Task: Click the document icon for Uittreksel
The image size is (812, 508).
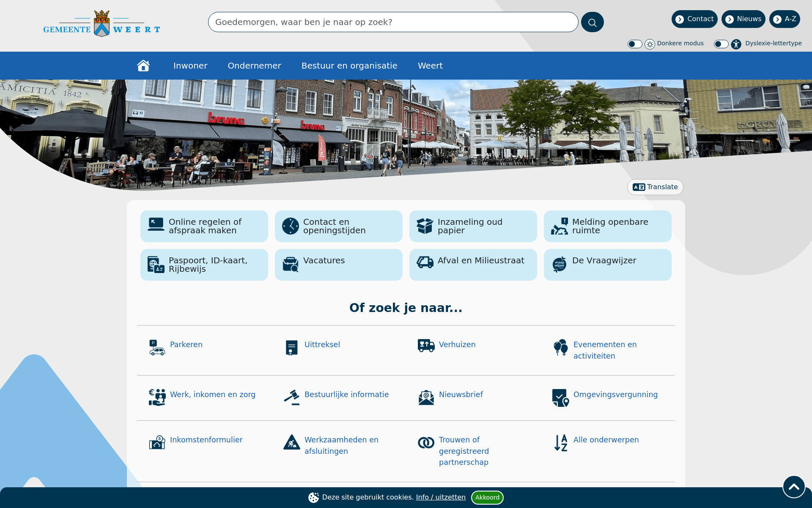Action: pyautogui.click(x=291, y=348)
